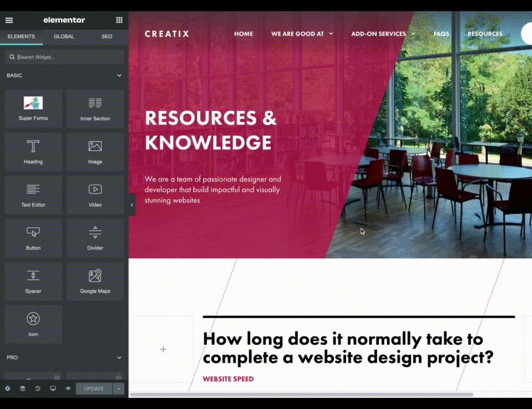This screenshot has width=532, height=409.
Task: Select the Super Forms widget
Action: (33, 108)
